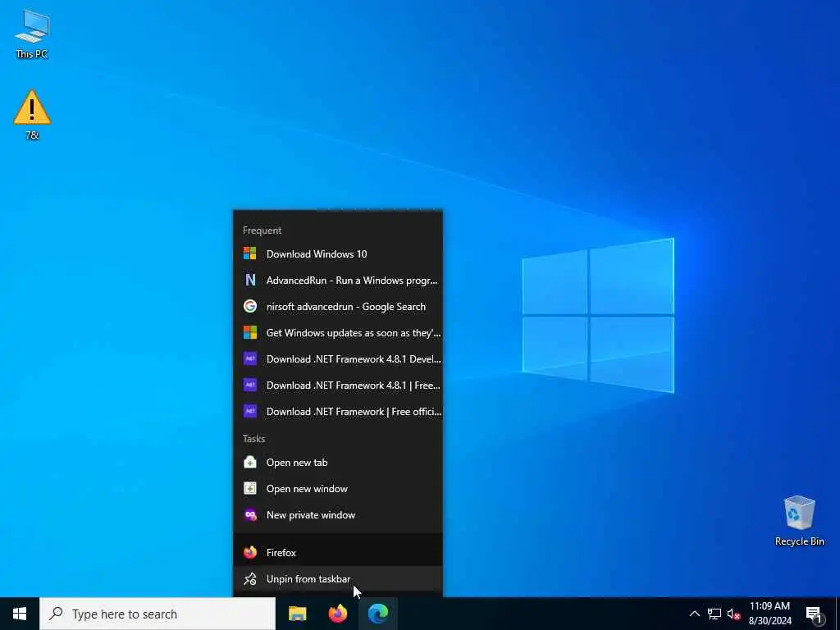
Task: Select the '7&' warning desktop icon
Action: 32,115
